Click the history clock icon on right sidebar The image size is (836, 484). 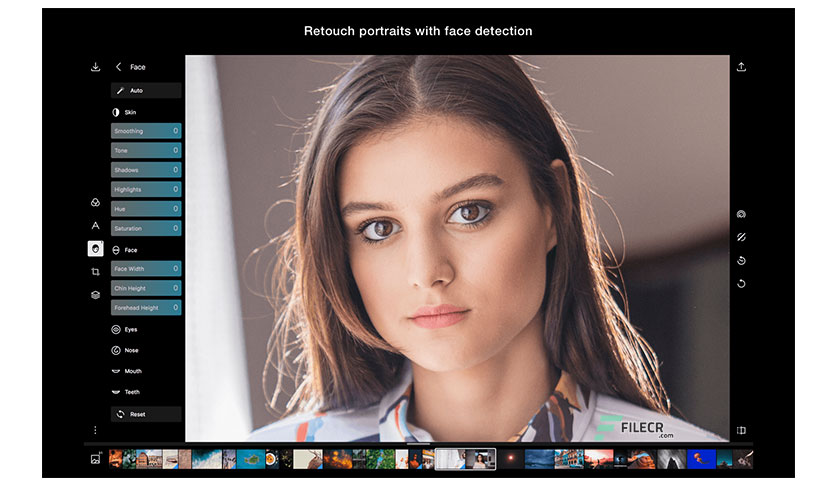click(x=741, y=261)
